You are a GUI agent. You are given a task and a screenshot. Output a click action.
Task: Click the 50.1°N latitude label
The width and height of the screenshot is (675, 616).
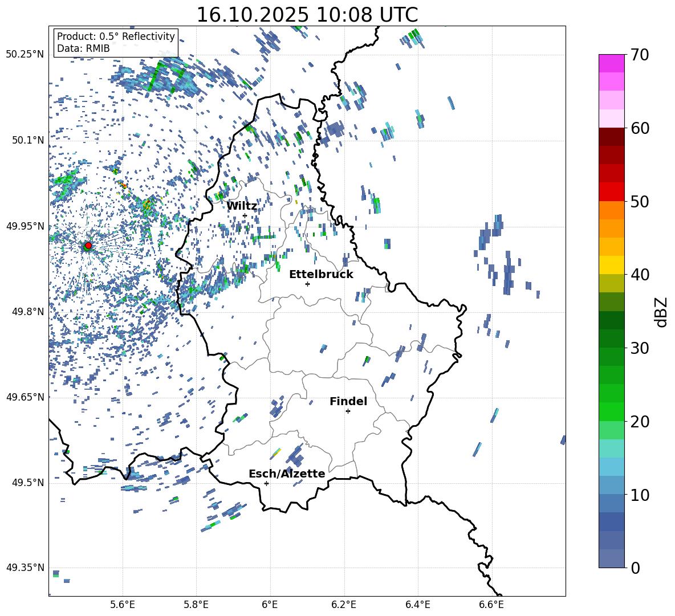click(x=28, y=140)
